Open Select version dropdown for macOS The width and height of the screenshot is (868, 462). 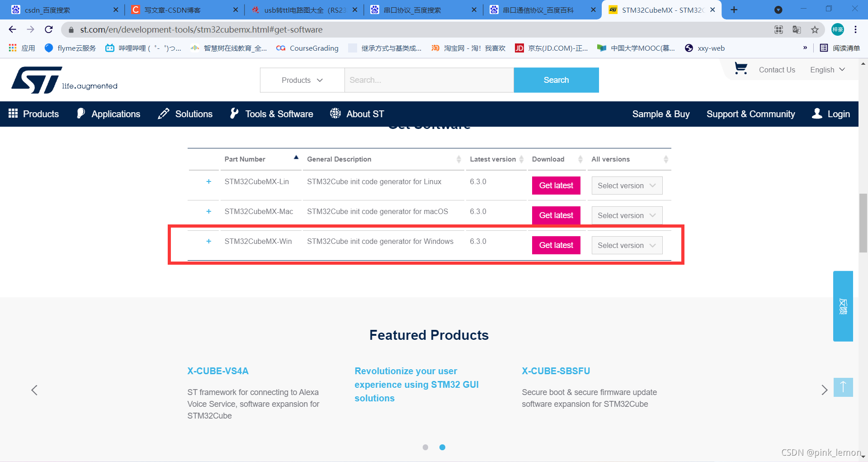click(627, 215)
